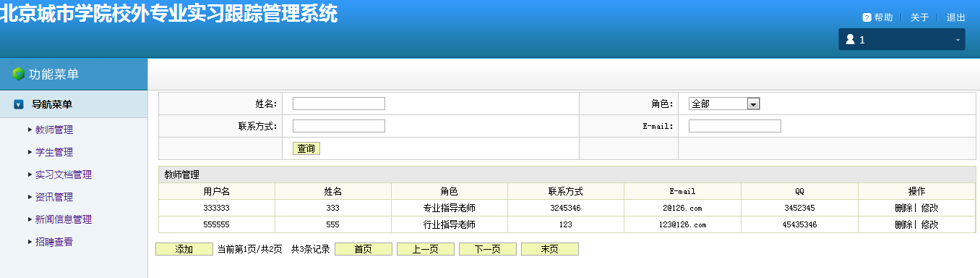Click the user avatar icon beside 1
Viewport: 980px width, 278px height.
(x=851, y=40)
